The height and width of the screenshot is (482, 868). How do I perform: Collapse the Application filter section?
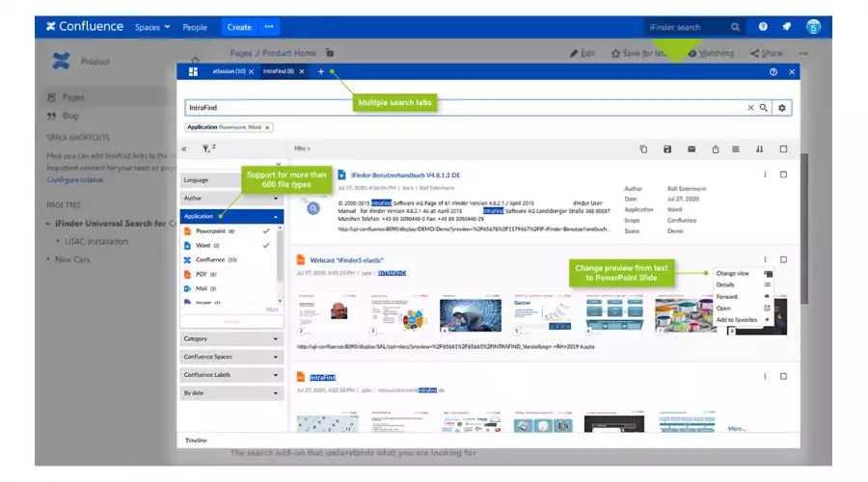coord(231,216)
